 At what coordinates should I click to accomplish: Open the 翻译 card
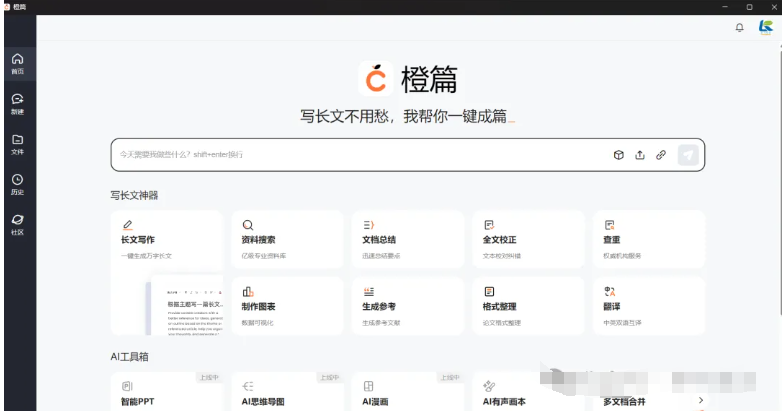(649, 306)
